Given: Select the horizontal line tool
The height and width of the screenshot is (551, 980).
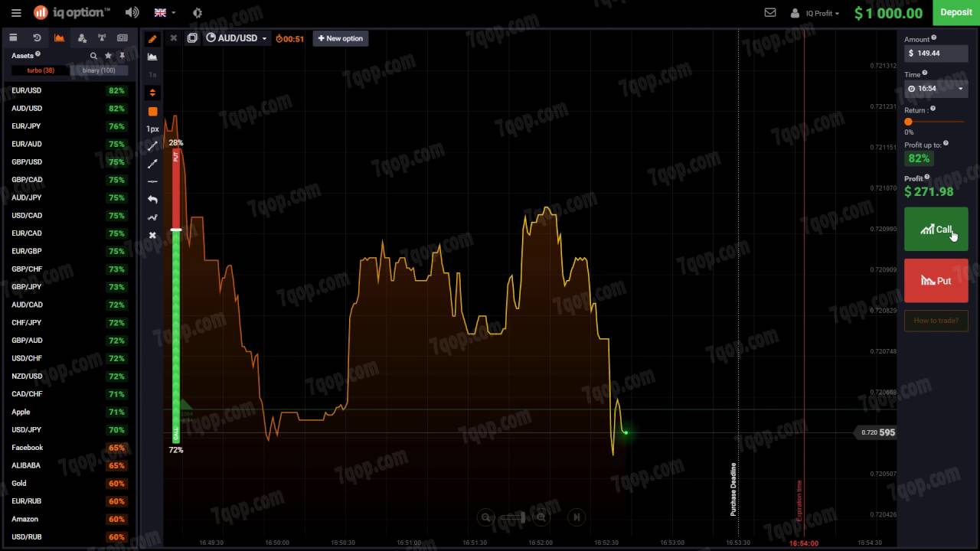Looking at the screenshot, I should pos(152,181).
